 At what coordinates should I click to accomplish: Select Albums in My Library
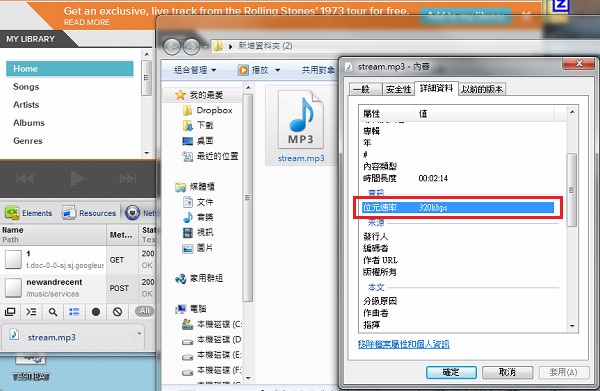coord(29,122)
